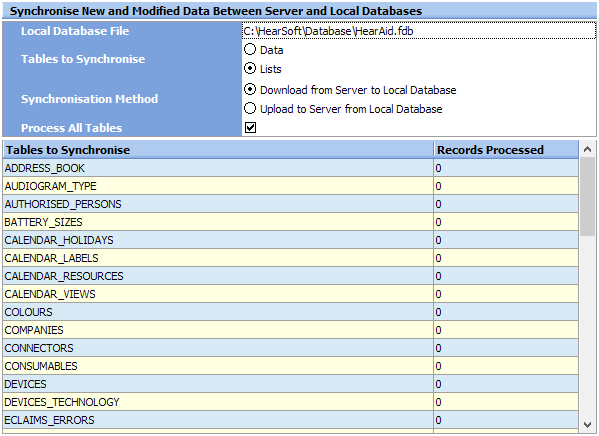Click the Local Database File path field
The height and width of the screenshot is (436, 599).
click(x=419, y=31)
